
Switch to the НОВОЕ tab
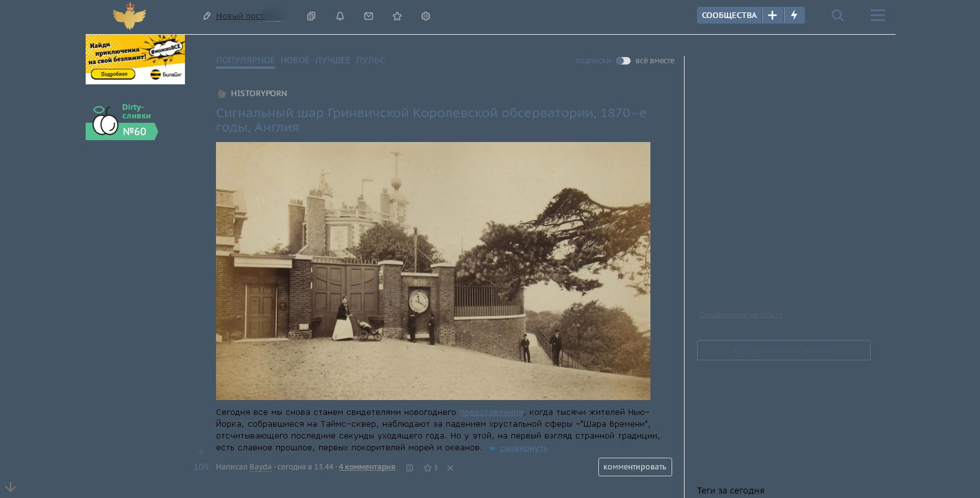click(295, 60)
